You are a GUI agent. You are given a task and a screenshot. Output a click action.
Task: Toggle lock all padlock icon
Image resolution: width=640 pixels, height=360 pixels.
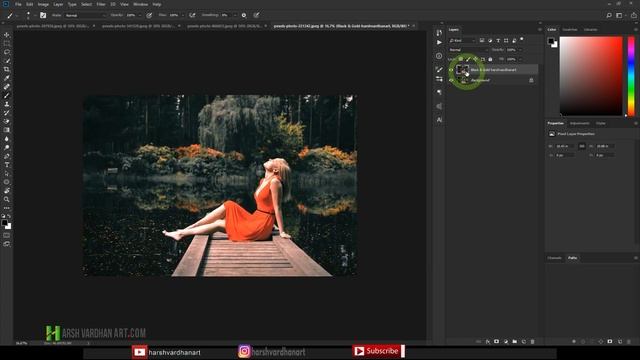click(x=490, y=59)
